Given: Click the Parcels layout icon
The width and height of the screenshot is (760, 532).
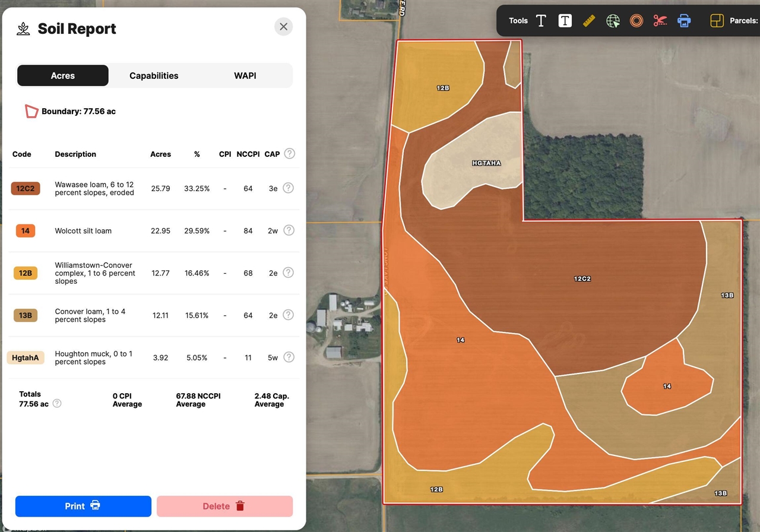Looking at the screenshot, I should click(x=717, y=21).
